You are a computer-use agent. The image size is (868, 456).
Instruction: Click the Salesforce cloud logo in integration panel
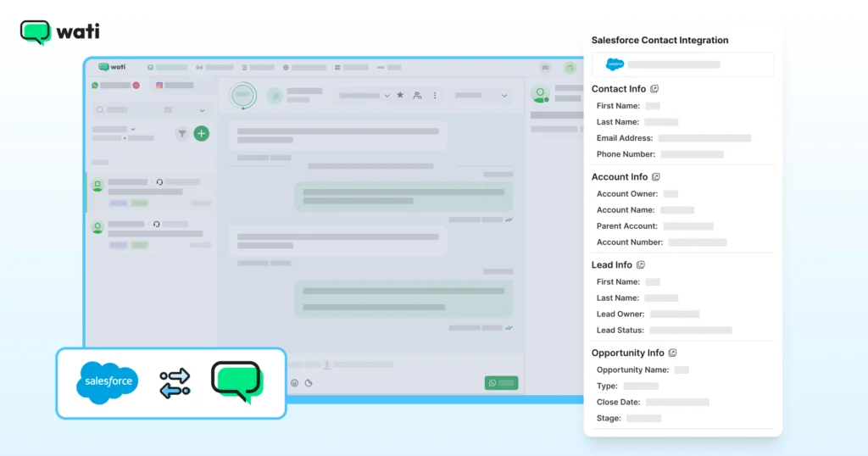coord(615,64)
